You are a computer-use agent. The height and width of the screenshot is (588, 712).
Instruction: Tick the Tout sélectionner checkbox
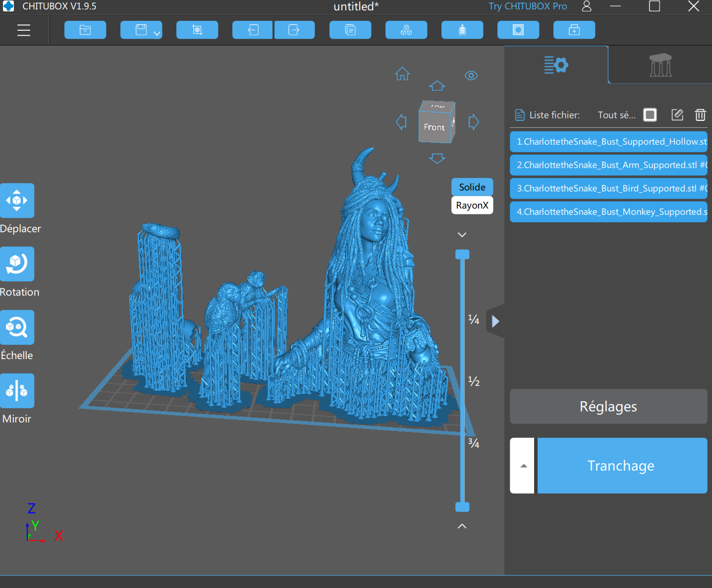pos(650,115)
